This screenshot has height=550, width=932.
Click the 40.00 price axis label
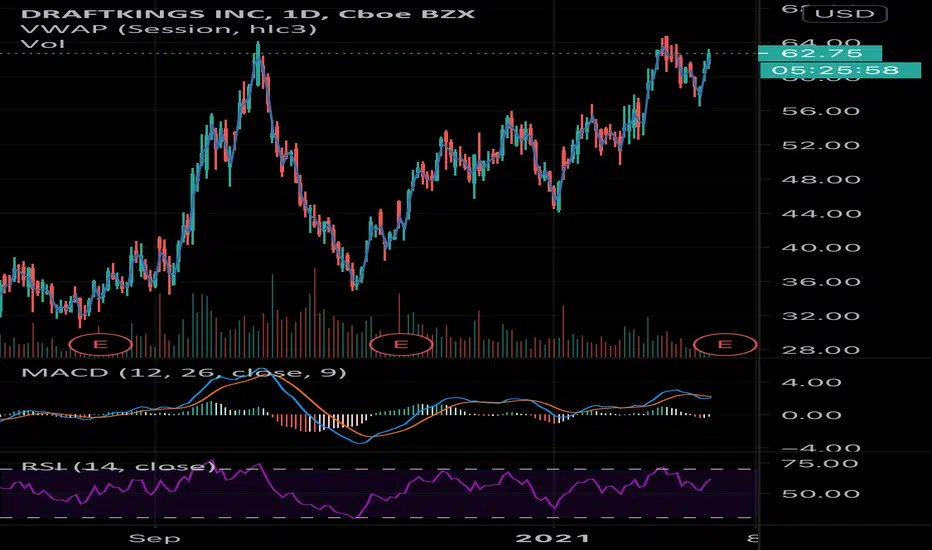[x=821, y=248]
